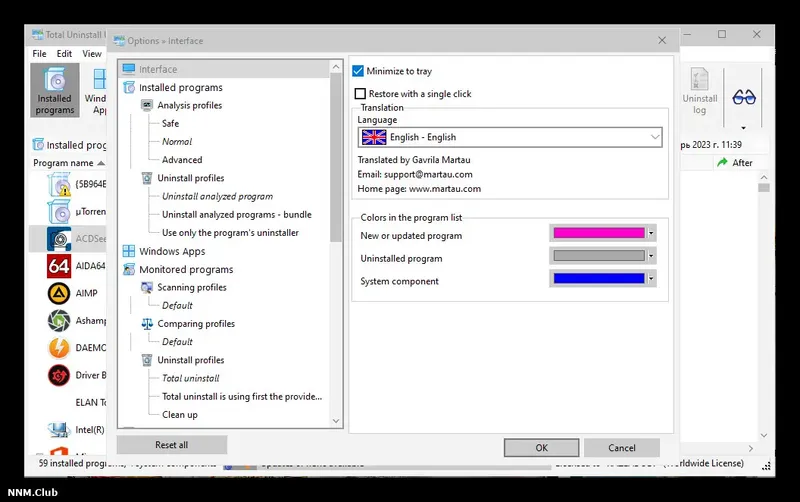Select Default under Scanning profiles
The width and height of the screenshot is (800, 502).
pyautogui.click(x=177, y=306)
